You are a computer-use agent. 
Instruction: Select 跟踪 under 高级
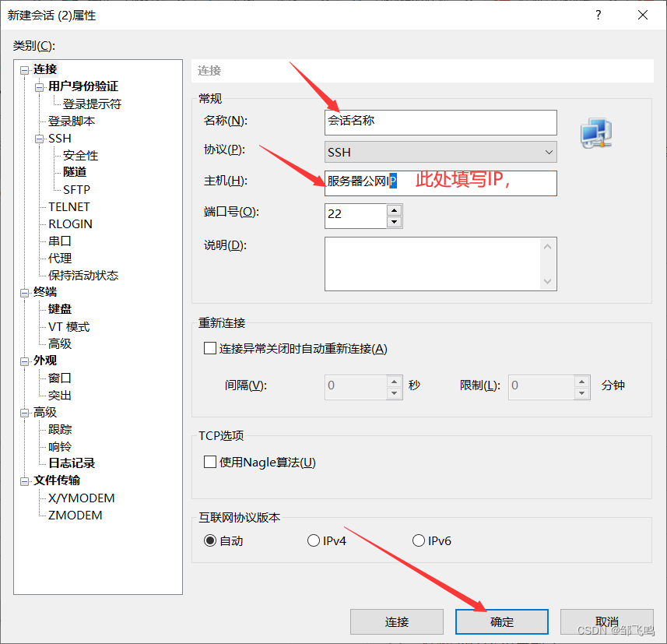coord(60,430)
